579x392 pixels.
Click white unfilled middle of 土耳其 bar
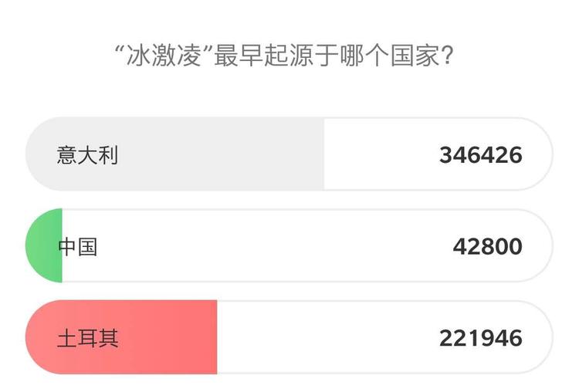(x=324, y=338)
